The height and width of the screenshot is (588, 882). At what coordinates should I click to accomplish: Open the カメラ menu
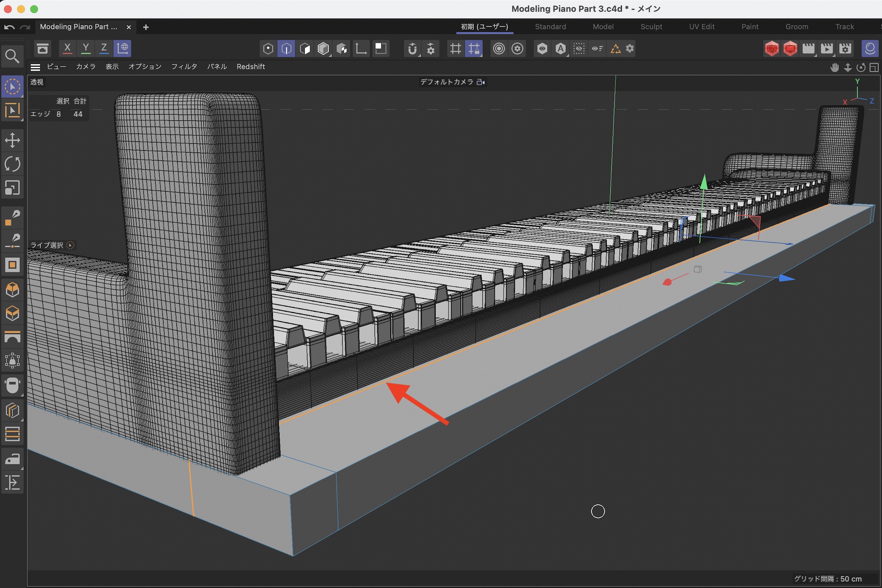86,67
